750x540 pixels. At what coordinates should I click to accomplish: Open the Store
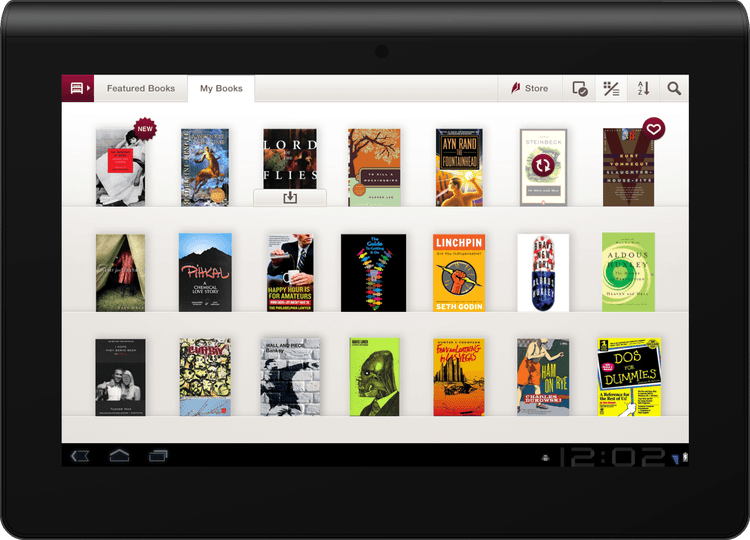click(529, 88)
